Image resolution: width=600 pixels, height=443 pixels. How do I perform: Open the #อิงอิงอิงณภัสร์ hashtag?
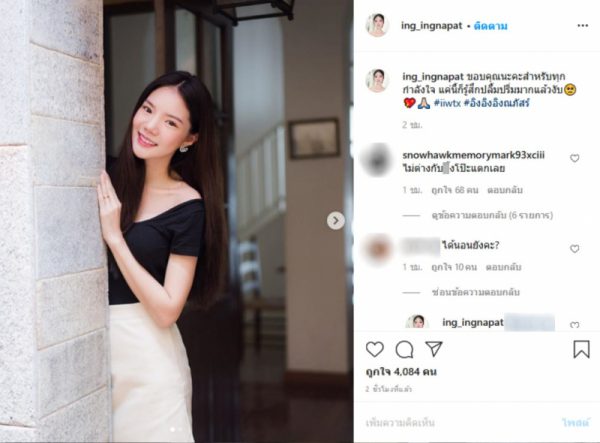click(497, 103)
